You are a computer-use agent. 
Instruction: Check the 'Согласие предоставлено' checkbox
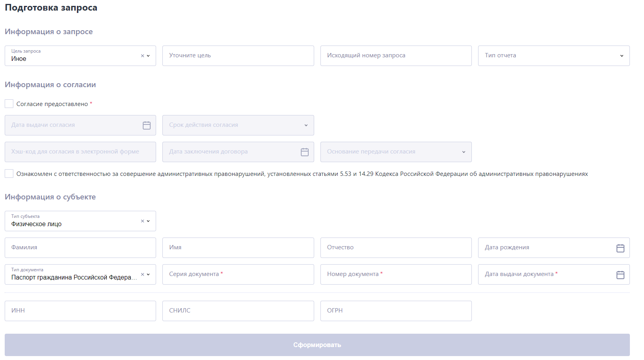(x=9, y=104)
